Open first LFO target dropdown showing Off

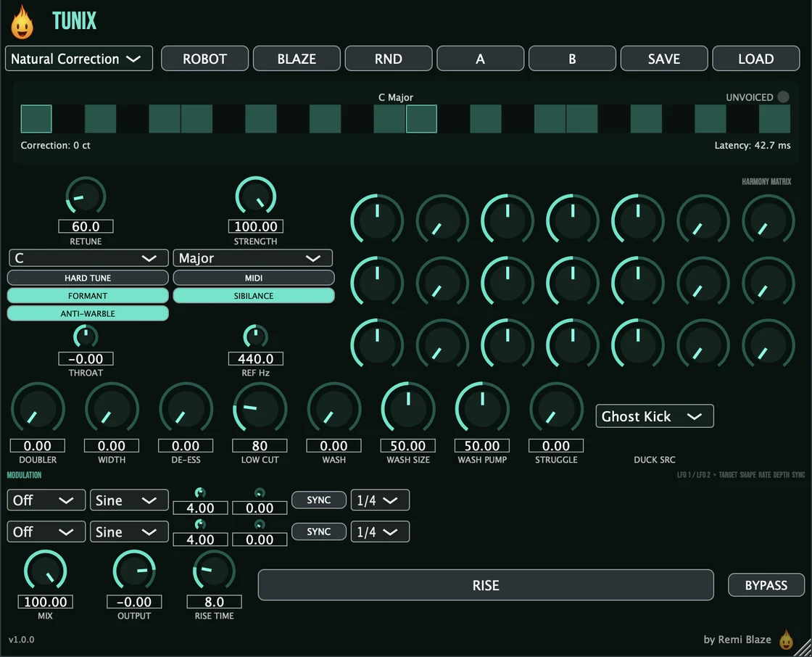pyautogui.click(x=46, y=500)
